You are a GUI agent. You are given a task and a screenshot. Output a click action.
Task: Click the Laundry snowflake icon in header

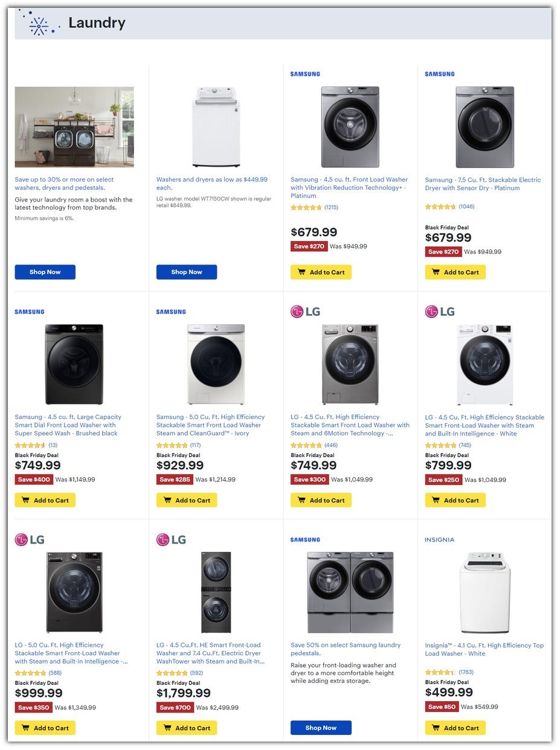point(40,24)
